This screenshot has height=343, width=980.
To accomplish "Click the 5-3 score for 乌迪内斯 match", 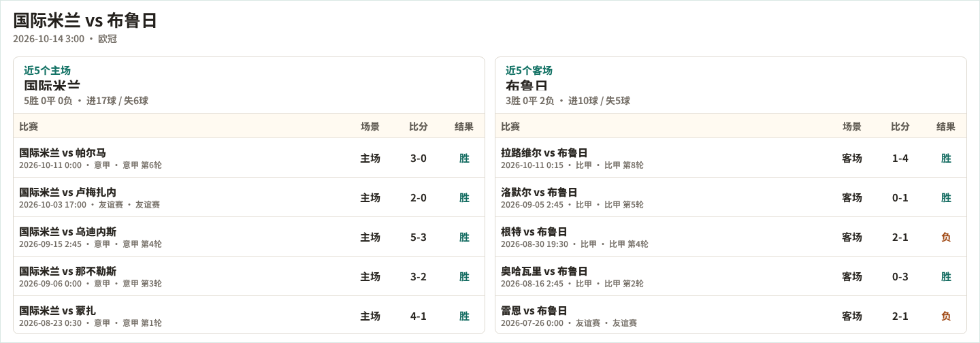I will coord(419,237).
